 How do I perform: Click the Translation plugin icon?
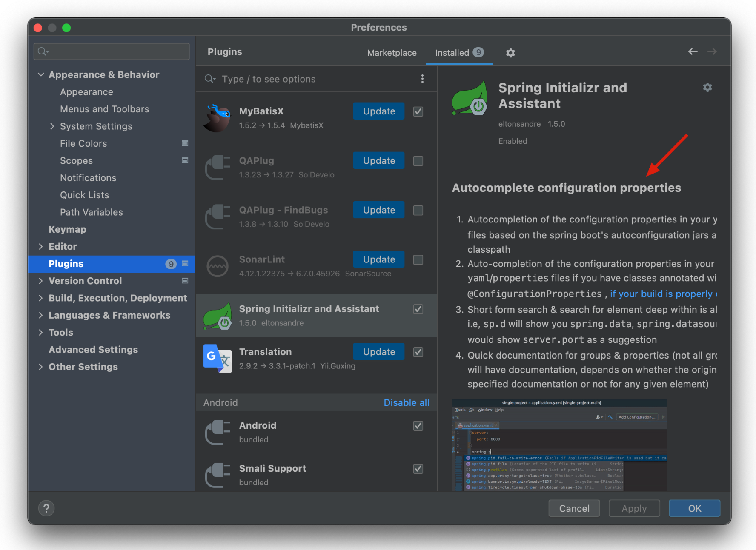pos(218,359)
